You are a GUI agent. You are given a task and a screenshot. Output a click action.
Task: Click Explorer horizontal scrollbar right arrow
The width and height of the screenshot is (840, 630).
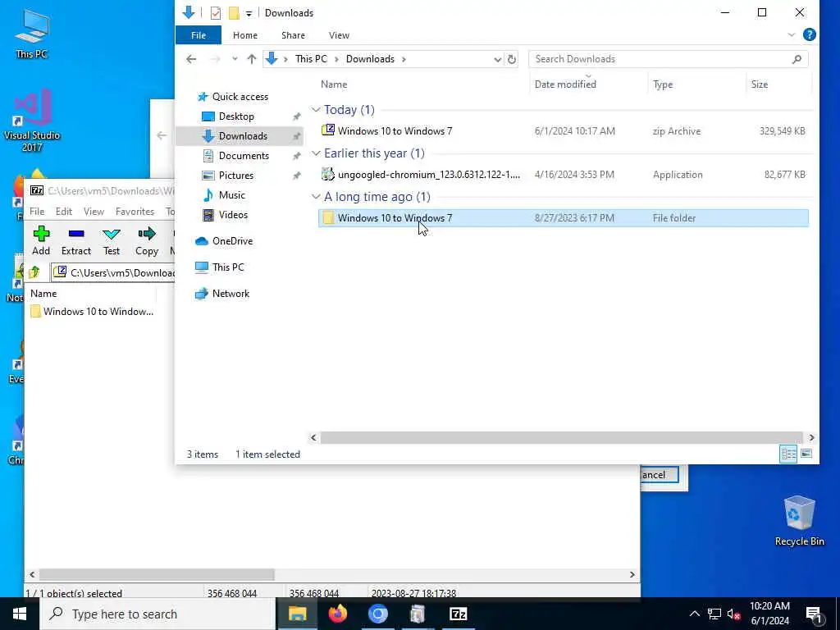pos(811,438)
